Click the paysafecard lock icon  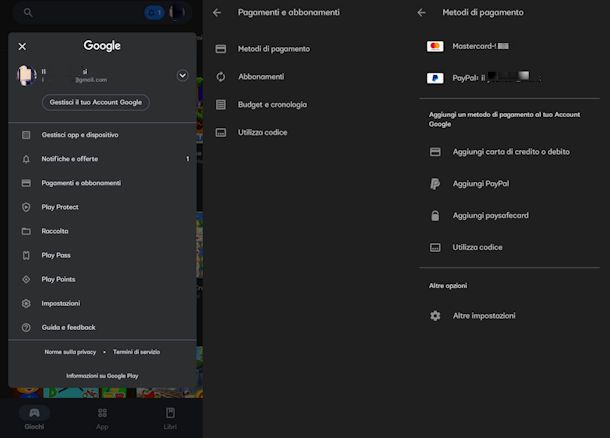click(x=435, y=215)
